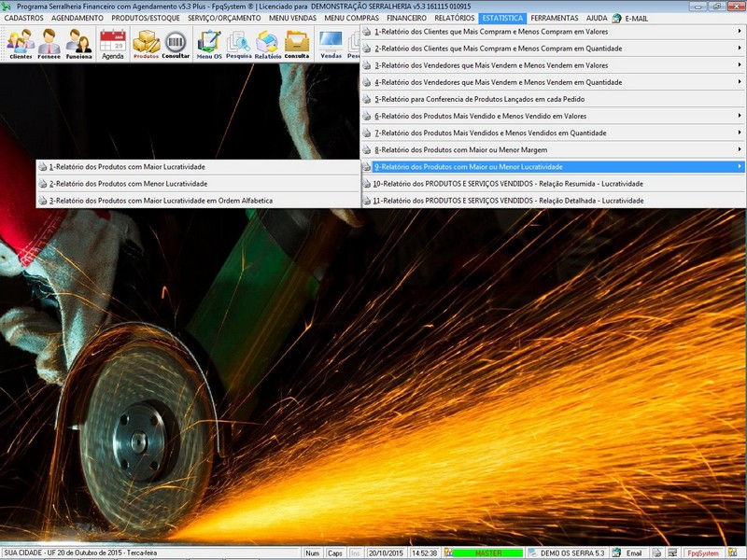747x560 pixels.
Task: Click the Relatório printer icon in toolbar
Action: point(268,43)
